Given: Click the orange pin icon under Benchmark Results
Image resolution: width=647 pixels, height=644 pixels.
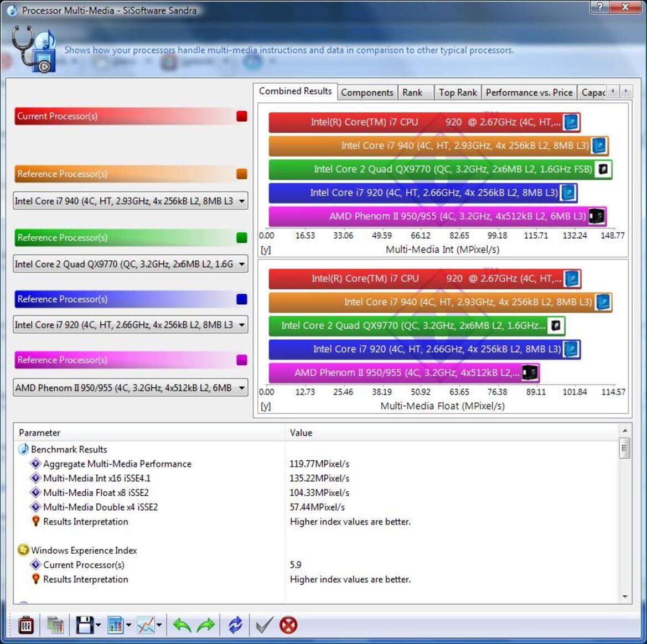Looking at the screenshot, I should tap(36, 522).
